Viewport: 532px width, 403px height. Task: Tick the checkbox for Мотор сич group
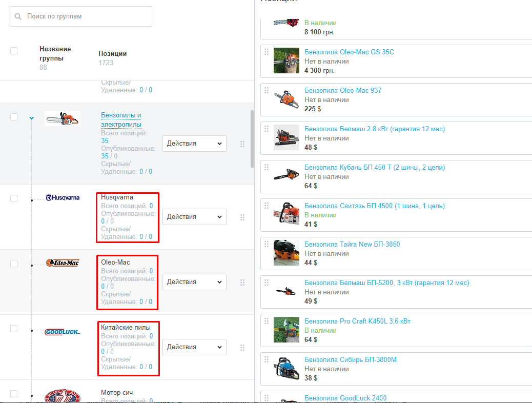(14, 393)
